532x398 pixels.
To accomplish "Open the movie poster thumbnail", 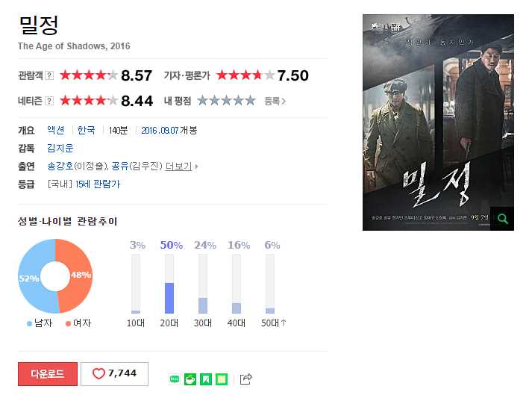I will (438, 122).
